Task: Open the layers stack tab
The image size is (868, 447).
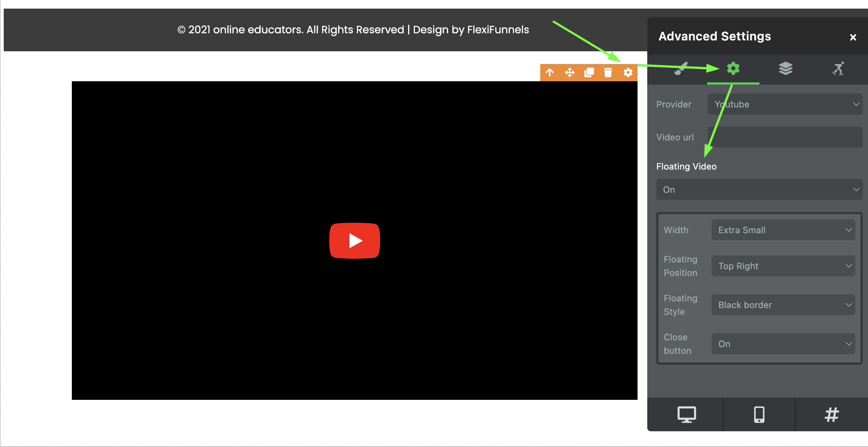Action: (x=785, y=69)
